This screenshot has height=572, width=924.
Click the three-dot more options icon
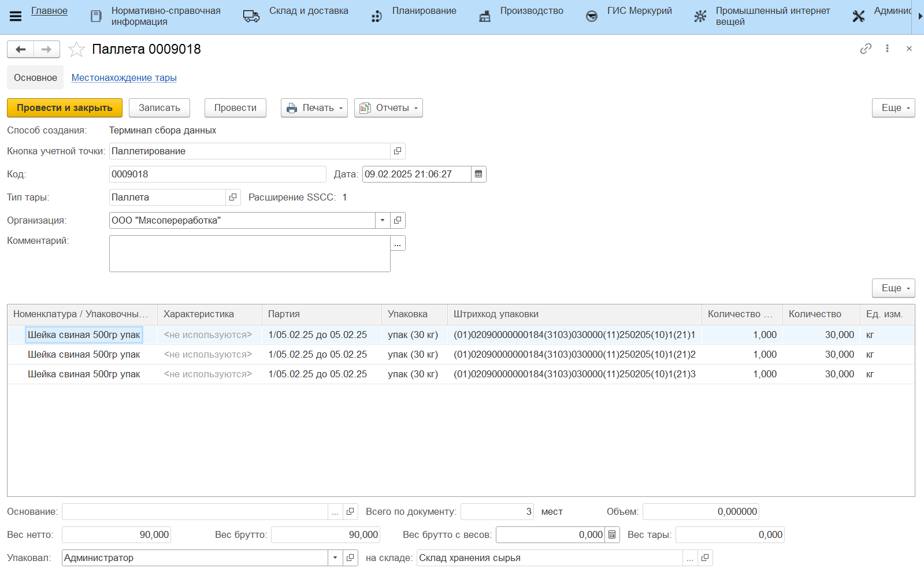pos(887,49)
